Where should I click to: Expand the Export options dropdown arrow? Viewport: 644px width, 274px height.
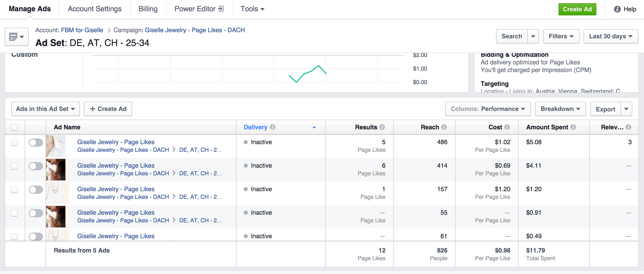click(x=626, y=109)
